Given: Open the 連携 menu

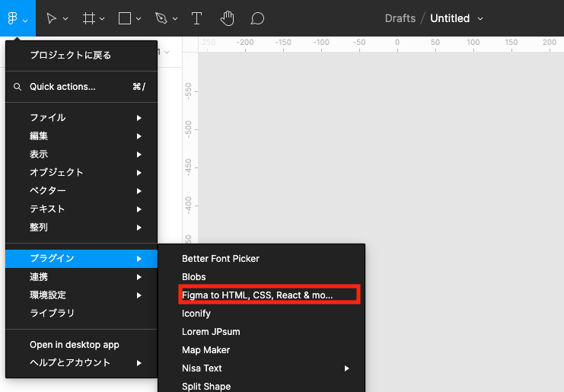Looking at the screenshot, I should point(81,277).
